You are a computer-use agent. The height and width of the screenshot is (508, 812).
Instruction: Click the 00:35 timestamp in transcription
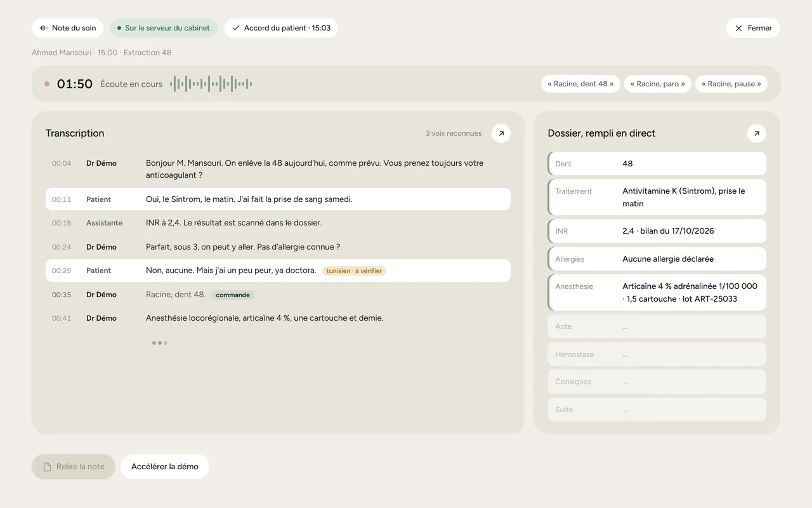62,295
